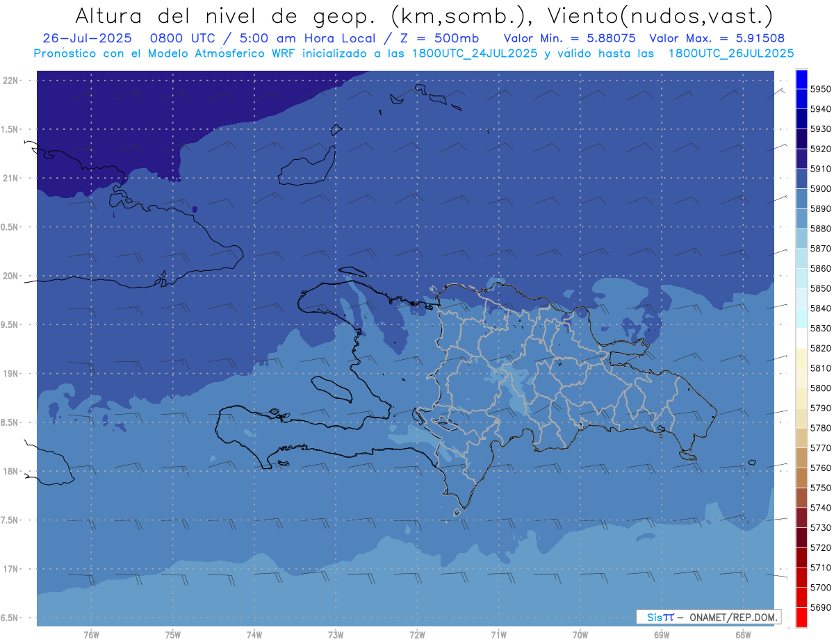Click the 'Valor Max. = 5.91508' text
Viewport: 834px width, 644px height.
point(717,38)
